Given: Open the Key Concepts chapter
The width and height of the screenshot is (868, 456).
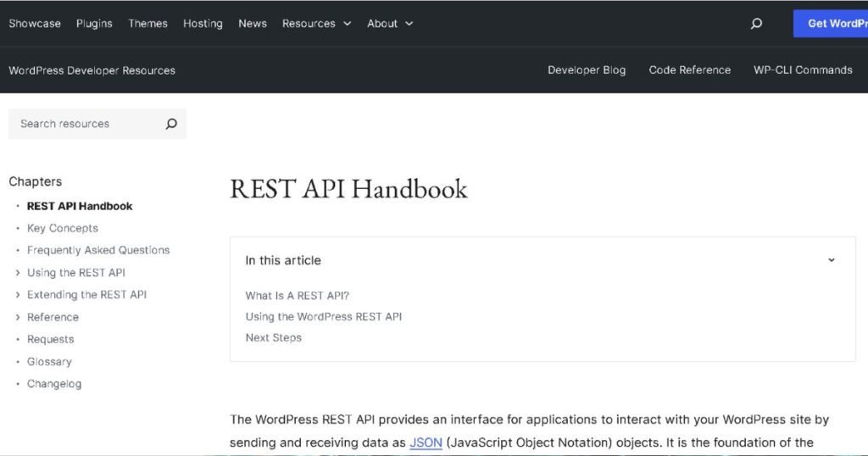Looking at the screenshot, I should click(x=63, y=228).
